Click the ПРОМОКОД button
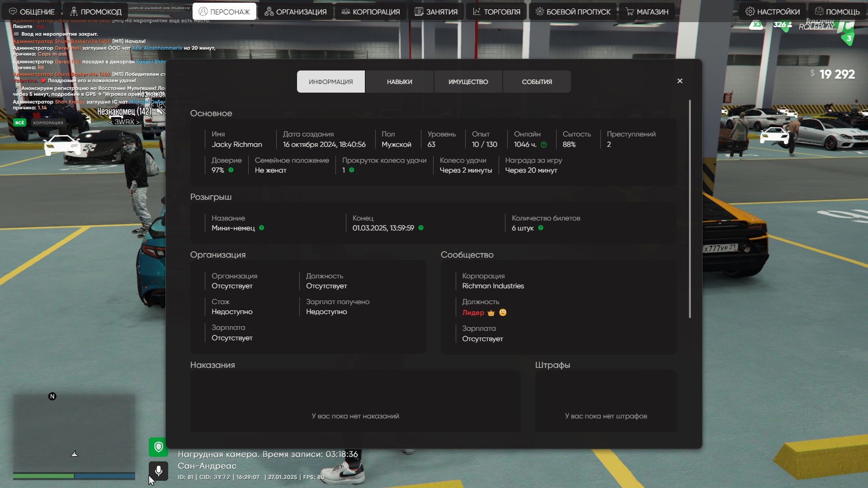868x488 pixels. click(95, 12)
